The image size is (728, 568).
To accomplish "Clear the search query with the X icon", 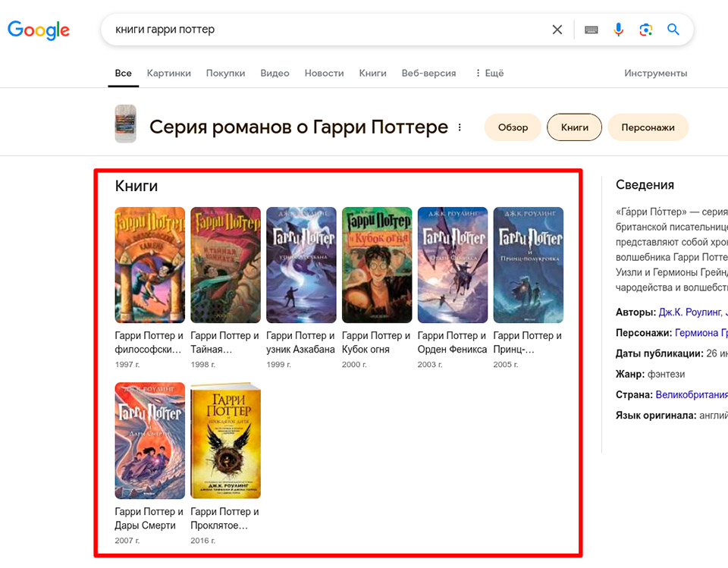I will (x=557, y=30).
